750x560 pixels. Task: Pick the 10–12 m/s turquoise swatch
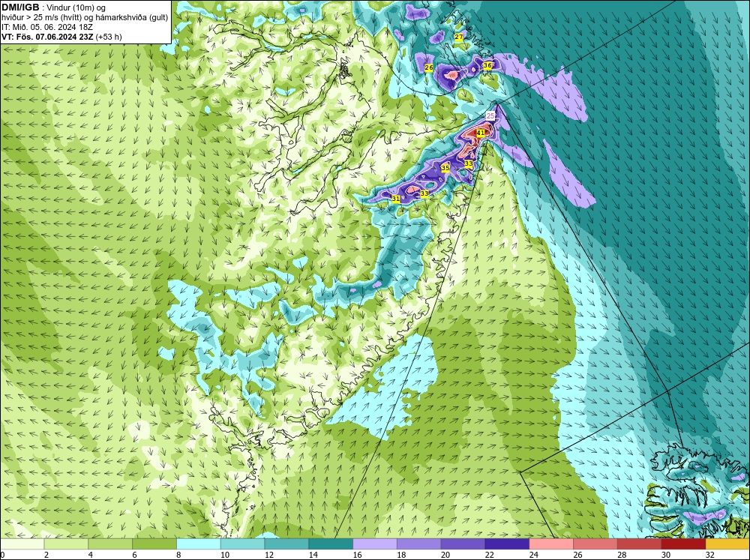pos(242,544)
